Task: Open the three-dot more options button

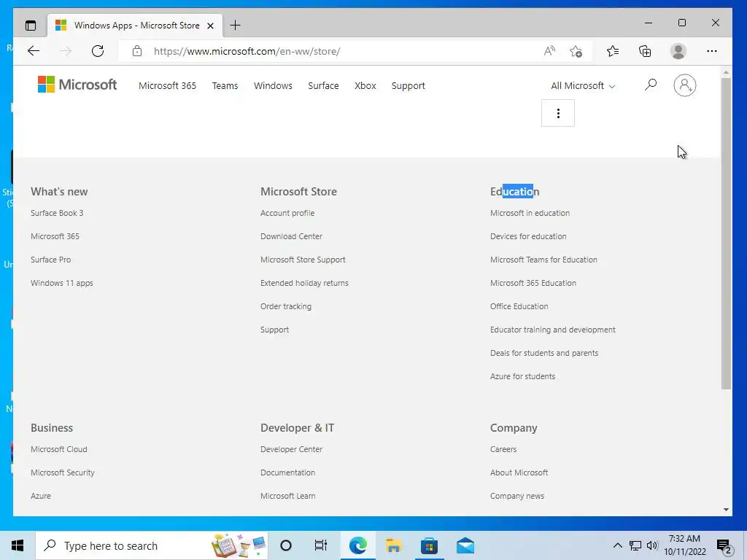Action: (x=558, y=113)
